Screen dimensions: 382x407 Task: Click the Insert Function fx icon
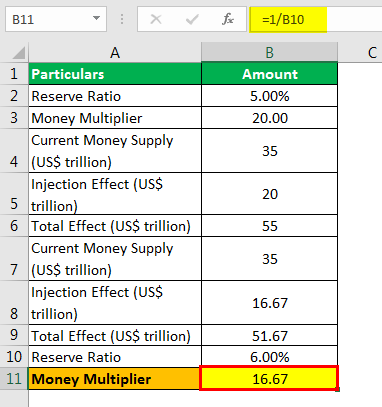click(228, 19)
